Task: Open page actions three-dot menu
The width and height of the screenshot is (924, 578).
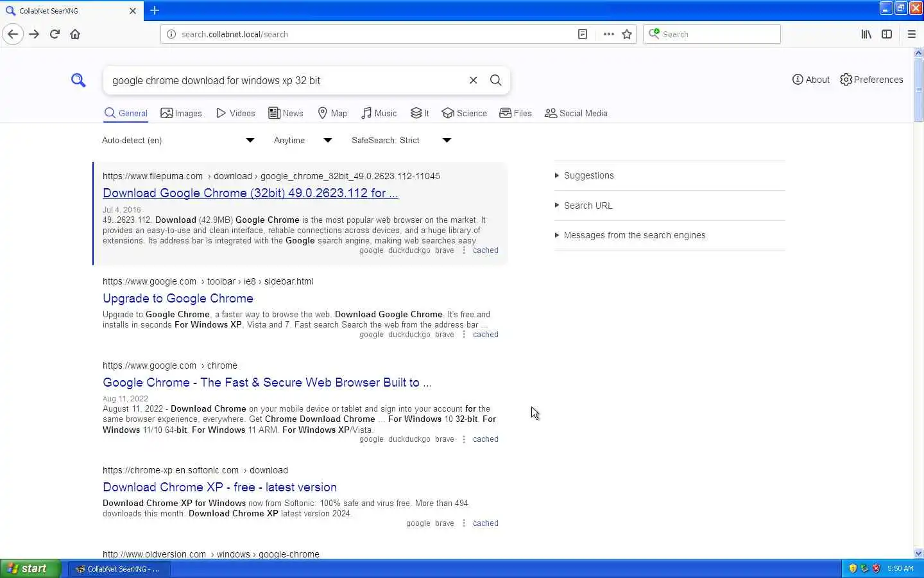Action: click(x=608, y=34)
